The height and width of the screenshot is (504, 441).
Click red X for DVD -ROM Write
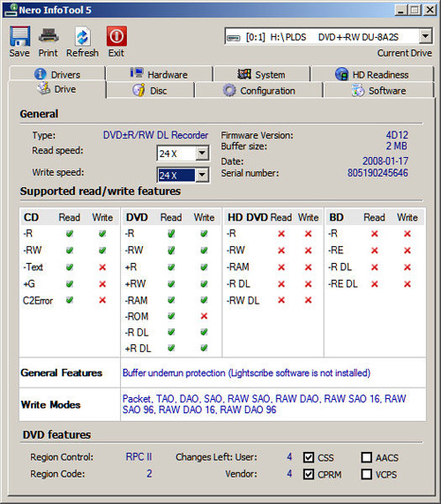click(x=204, y=316)
